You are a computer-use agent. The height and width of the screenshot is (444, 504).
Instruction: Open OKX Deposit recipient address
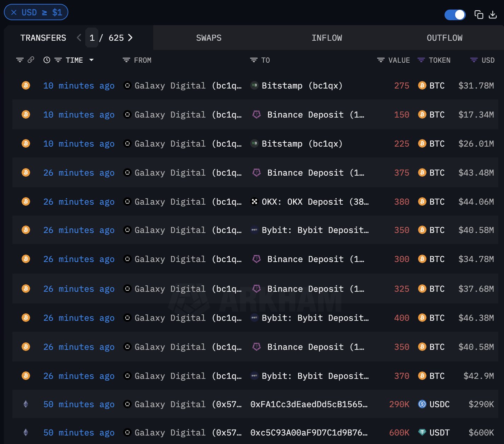coord(315,202)
